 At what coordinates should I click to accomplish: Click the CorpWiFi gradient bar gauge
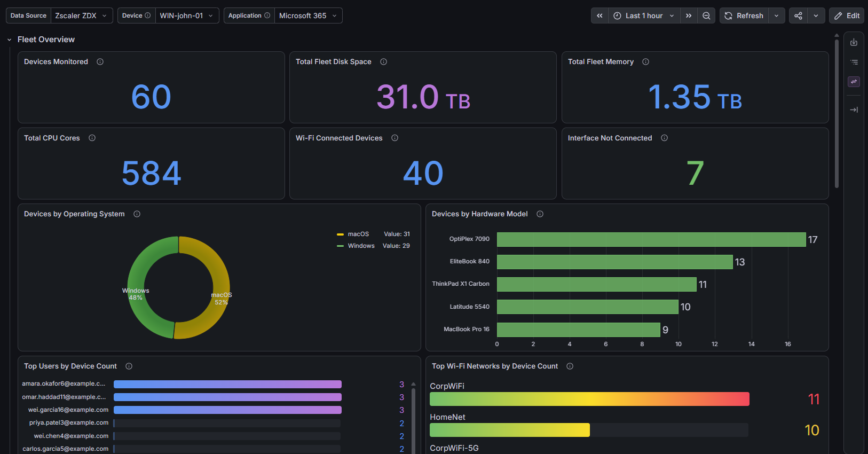click(x=589, y=399)
